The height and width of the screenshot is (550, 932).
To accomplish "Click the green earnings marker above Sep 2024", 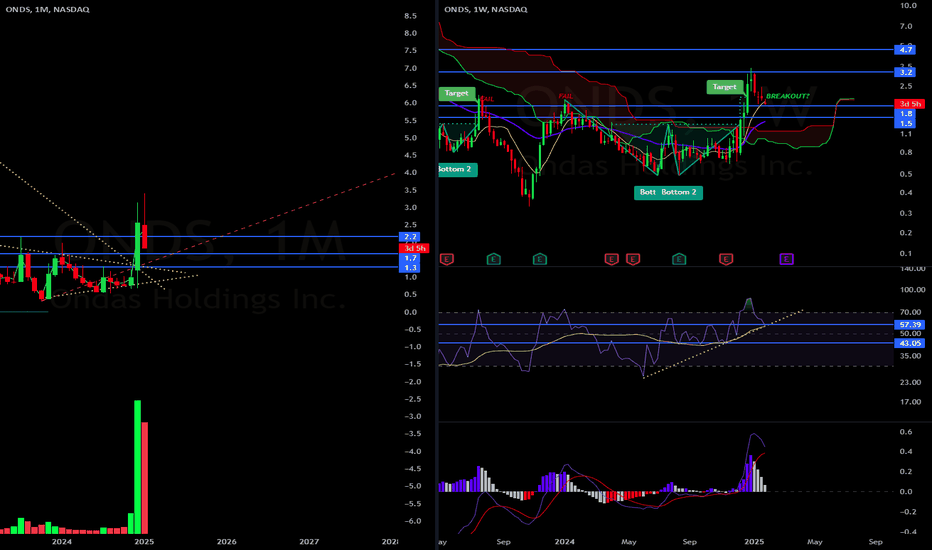I will 679,259.
